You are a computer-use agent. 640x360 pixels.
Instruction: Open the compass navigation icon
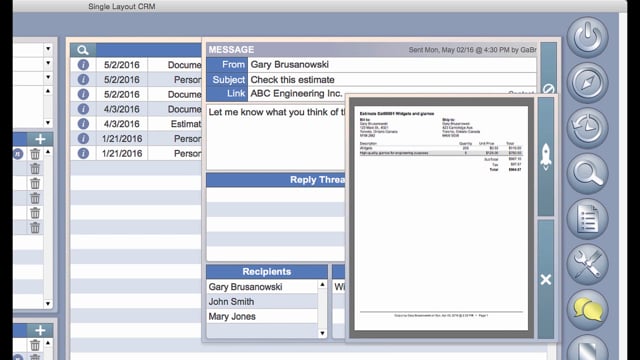587,82
